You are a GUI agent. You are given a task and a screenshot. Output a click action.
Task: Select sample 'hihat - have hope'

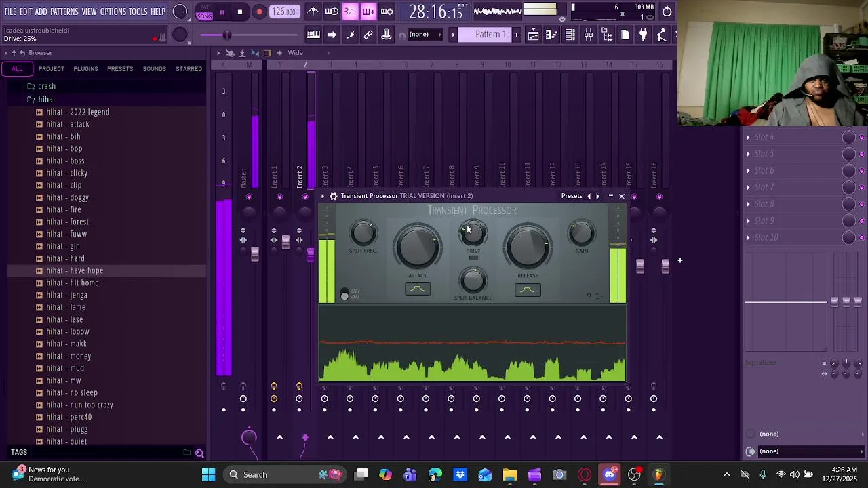[x=75, y=270]
